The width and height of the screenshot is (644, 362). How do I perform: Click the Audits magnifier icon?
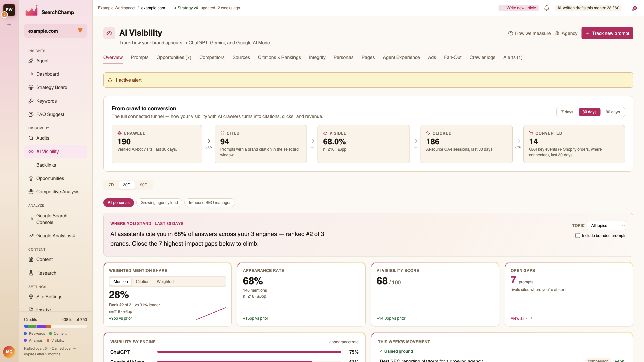[x=31, y=138]
